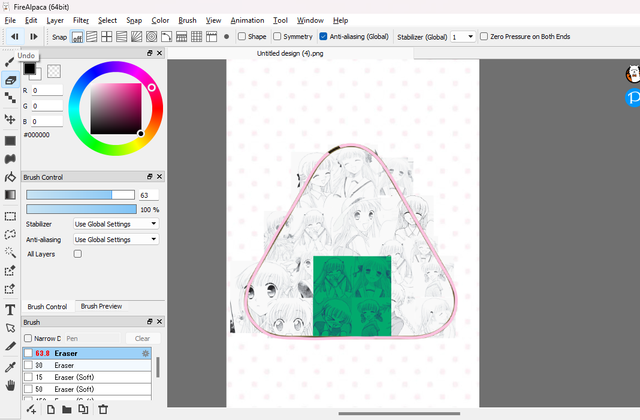Click the R value input field

click(x=47, y=90)
